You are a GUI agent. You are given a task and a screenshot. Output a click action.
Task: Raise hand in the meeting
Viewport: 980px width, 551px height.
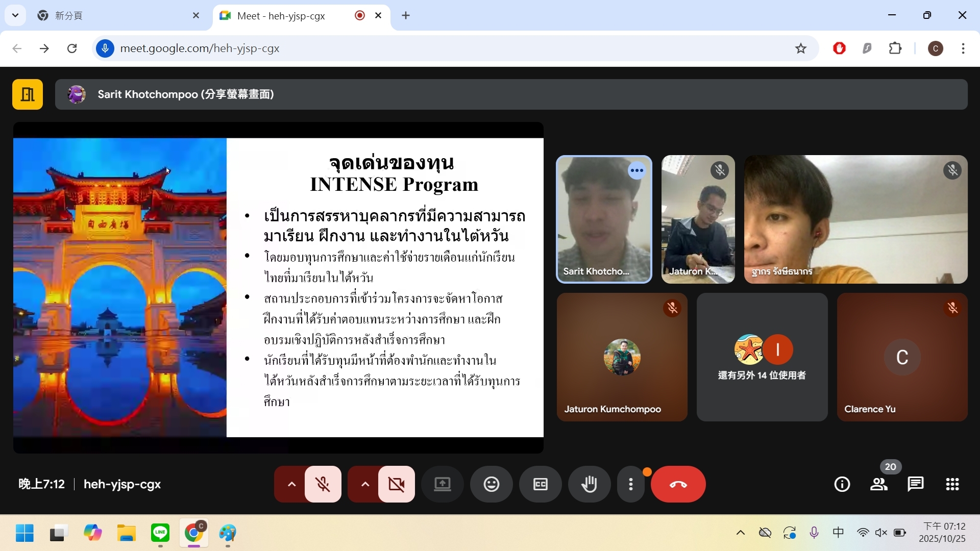coord(589,484)
